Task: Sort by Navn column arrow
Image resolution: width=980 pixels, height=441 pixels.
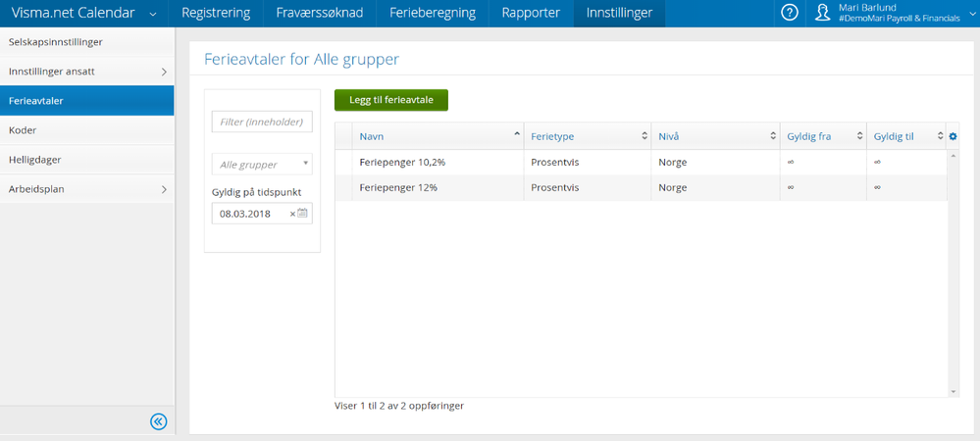Action: (517, 133)
